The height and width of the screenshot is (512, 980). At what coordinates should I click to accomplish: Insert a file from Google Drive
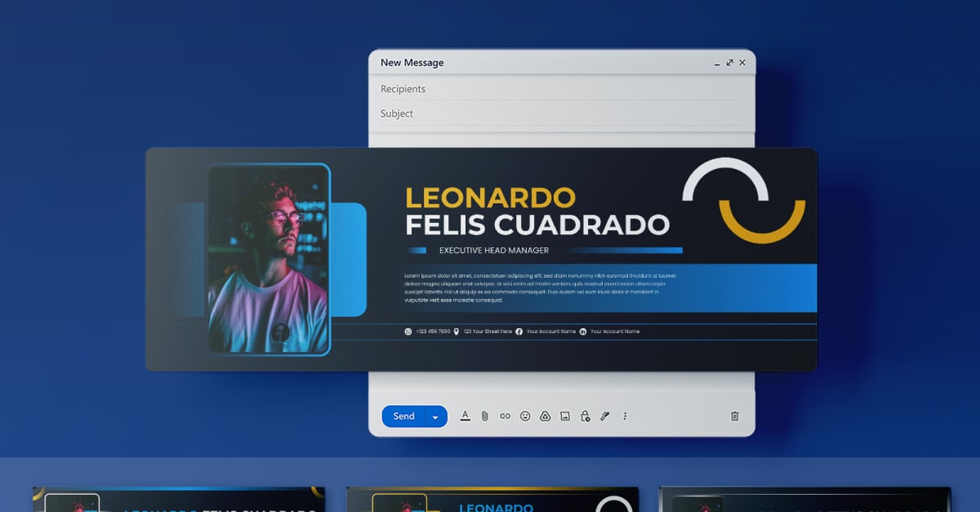click(x=546, y=416)
